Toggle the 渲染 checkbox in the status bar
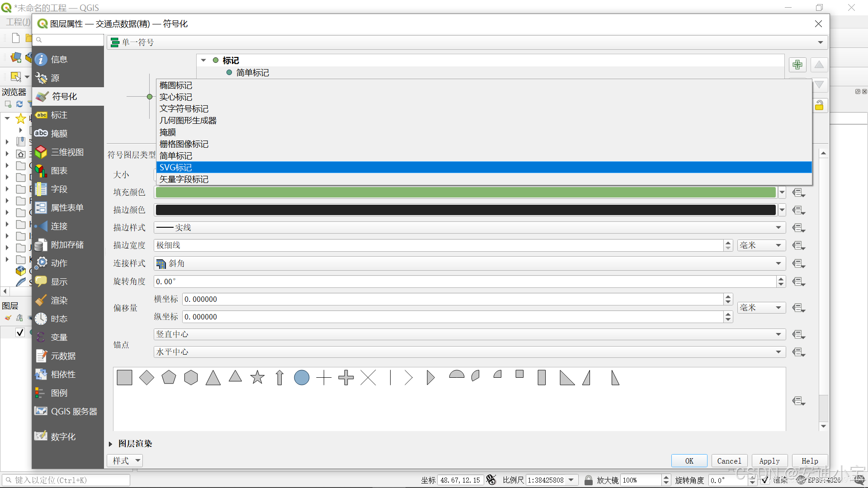Viewport: 868px width, 488px height. pyautogui.click(x=765, y=480)
